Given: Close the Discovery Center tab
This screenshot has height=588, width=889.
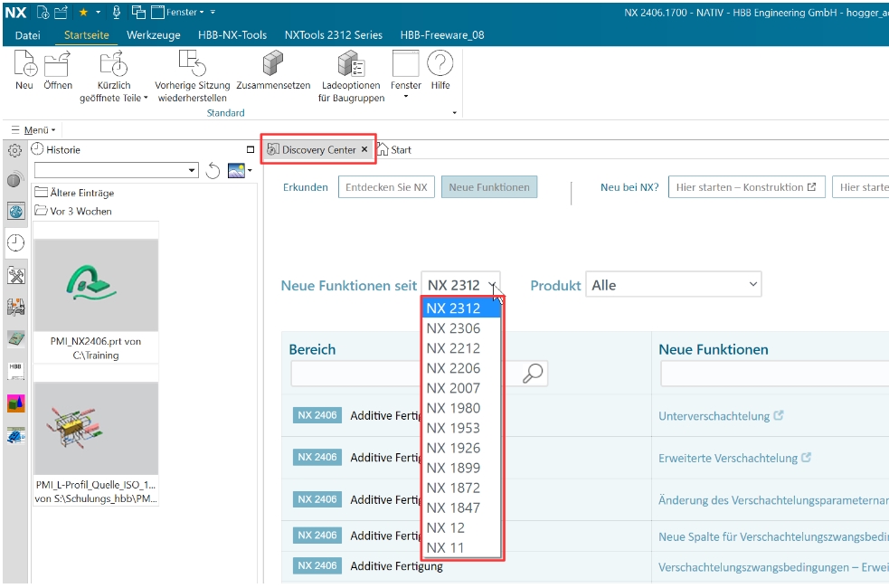Looking at the screenshot, I should 364,149.
